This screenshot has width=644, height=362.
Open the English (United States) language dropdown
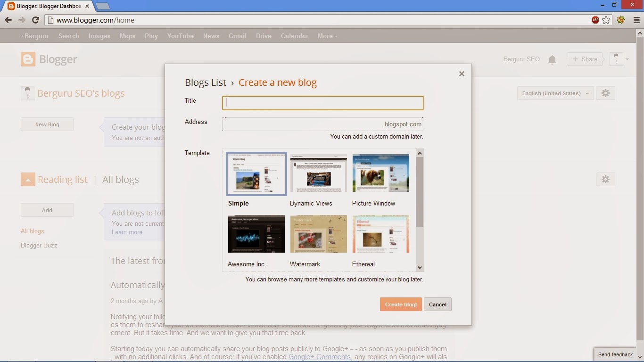coord(555,93)
